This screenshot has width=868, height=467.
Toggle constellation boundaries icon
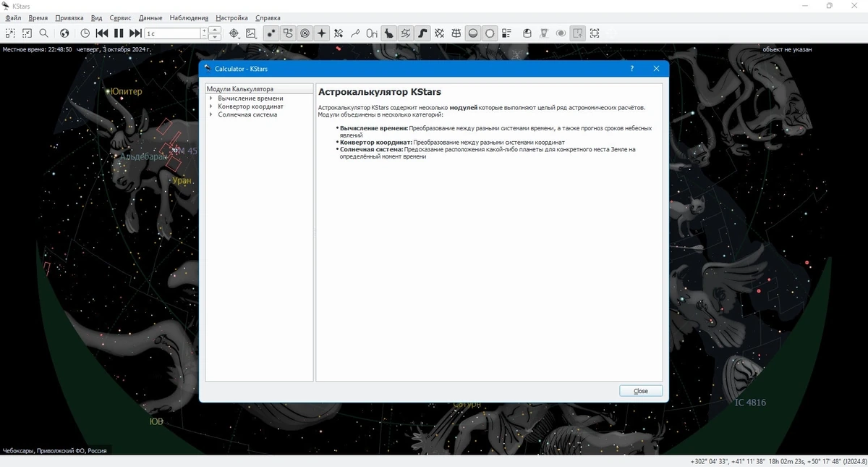click(x=406, y=33)
